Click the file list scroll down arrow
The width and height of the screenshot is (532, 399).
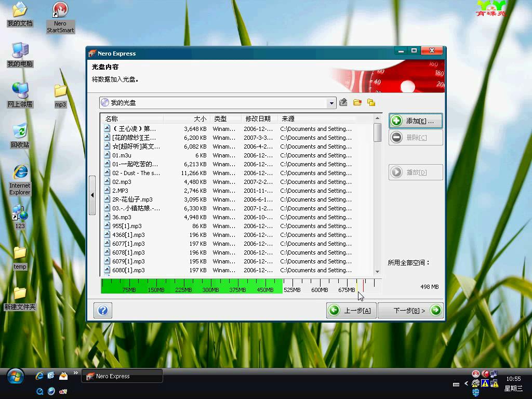(377, 272)
